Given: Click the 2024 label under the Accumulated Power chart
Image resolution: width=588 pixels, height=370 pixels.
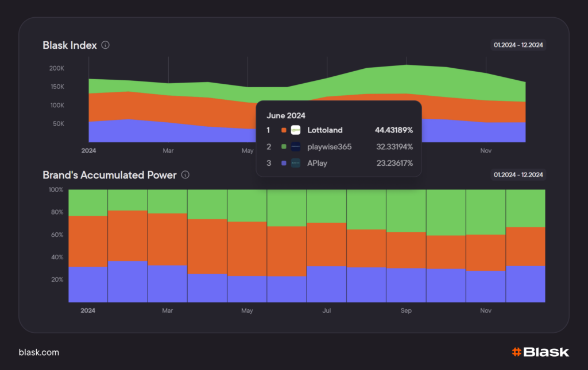Looking at the screenshot, I should [88, 310].
